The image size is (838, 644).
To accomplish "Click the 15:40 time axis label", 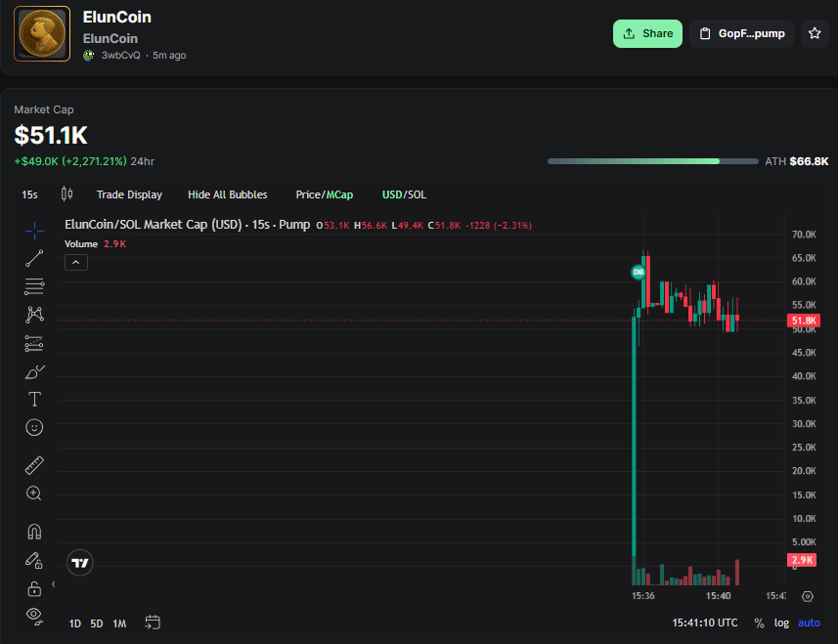I will [x=719, y=596].
